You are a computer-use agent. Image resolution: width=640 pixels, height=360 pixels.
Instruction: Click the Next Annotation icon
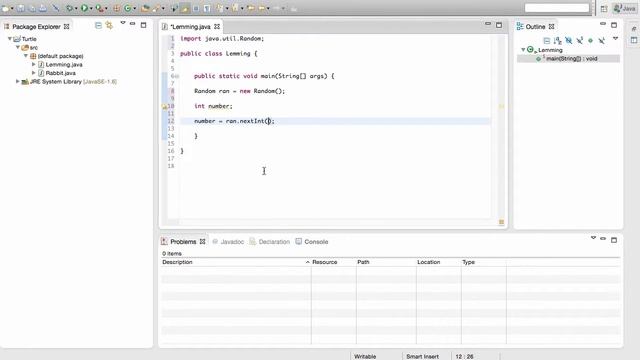click(220, 8)
